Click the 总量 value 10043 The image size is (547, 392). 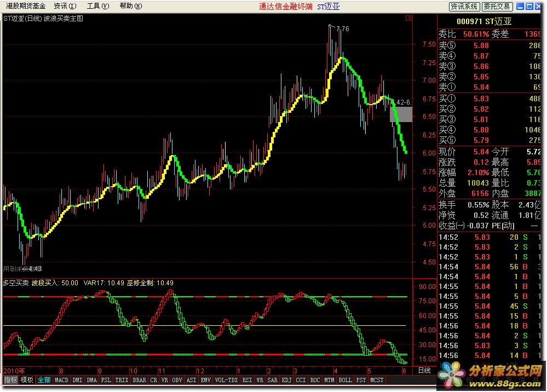point(478,183)
